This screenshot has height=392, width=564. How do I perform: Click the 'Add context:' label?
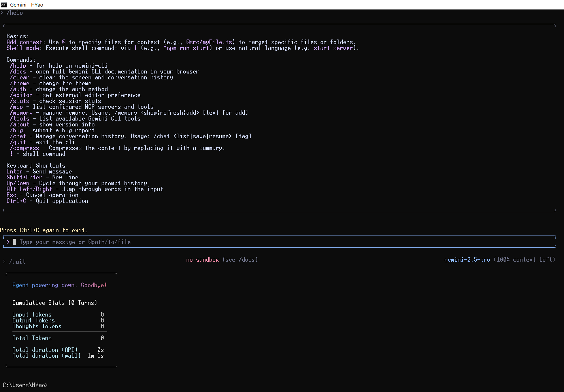(x=26, y=42)
